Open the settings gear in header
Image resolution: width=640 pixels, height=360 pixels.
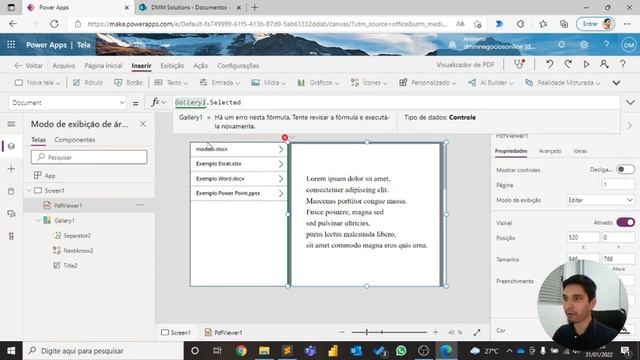584,44
